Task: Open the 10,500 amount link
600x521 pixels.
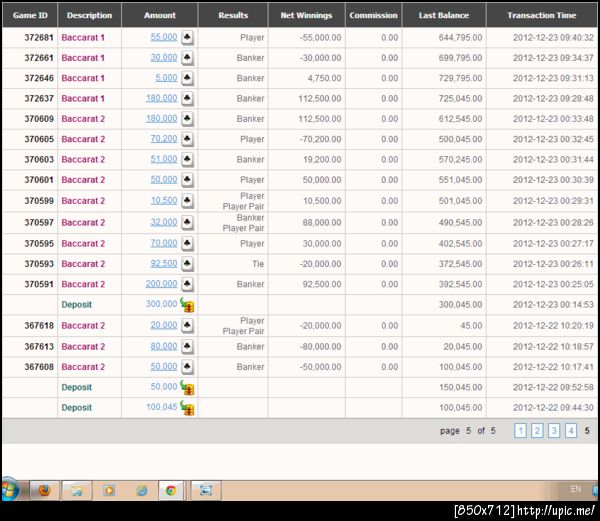Action: (x=164, y=200)
